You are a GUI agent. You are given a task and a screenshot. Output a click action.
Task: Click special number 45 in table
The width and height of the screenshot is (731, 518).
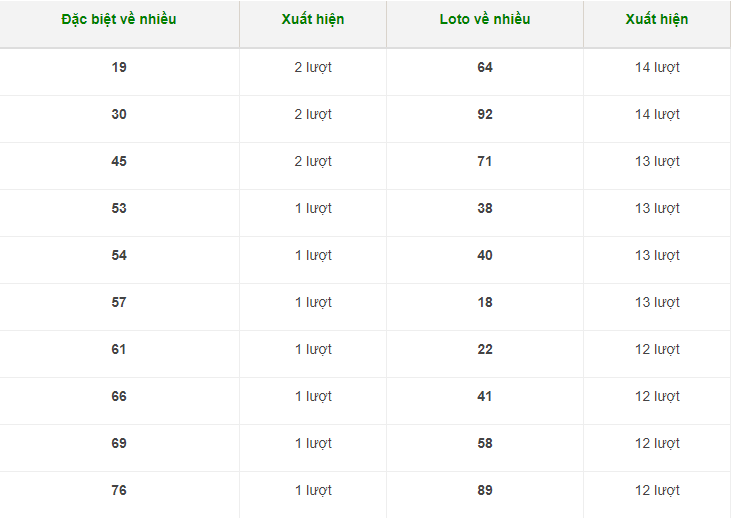tap(119, 161)
